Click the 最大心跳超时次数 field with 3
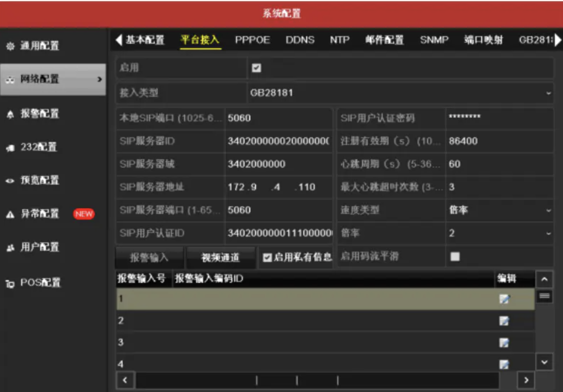 click(500, 187)
